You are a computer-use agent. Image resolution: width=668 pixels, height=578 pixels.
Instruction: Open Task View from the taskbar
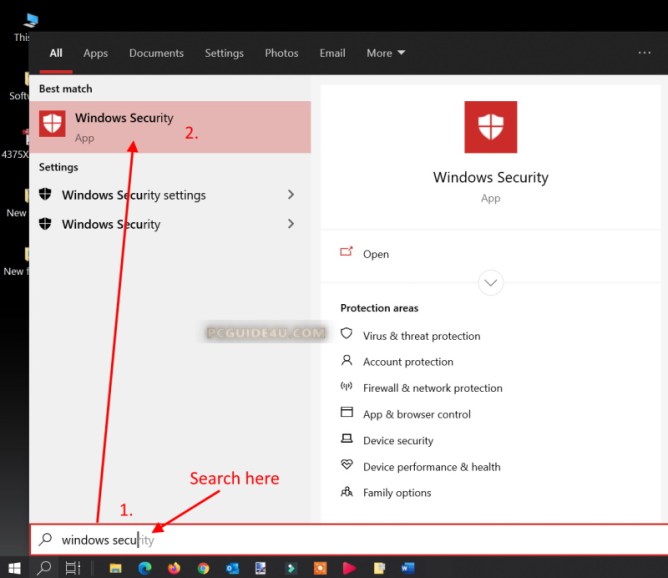[72, 568]
